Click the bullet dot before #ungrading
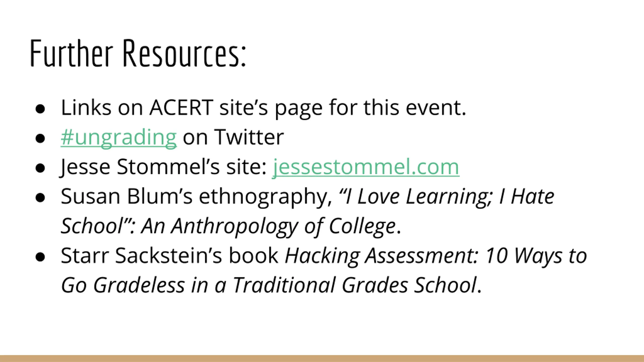 coord(40,139)
